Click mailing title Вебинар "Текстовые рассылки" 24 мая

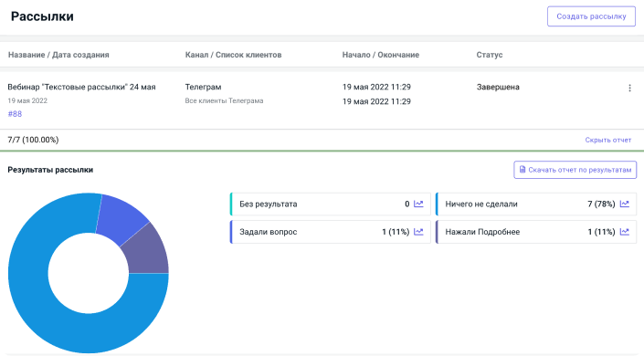81,87
